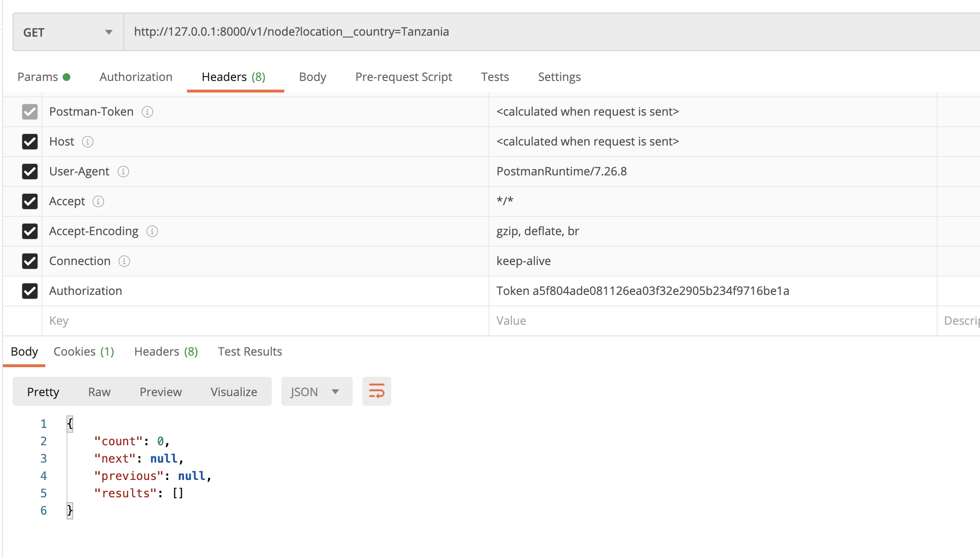Click info icon next to Postman-Token

[x=147, y=112]
